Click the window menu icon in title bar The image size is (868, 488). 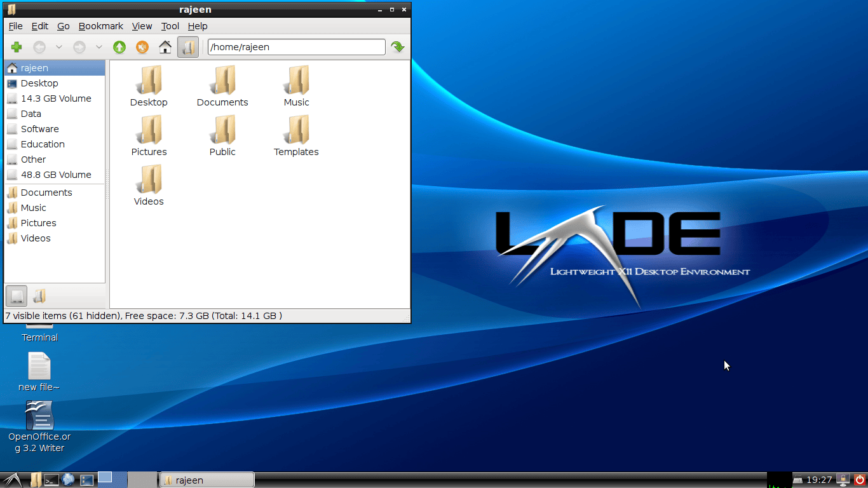coord(11,10)
